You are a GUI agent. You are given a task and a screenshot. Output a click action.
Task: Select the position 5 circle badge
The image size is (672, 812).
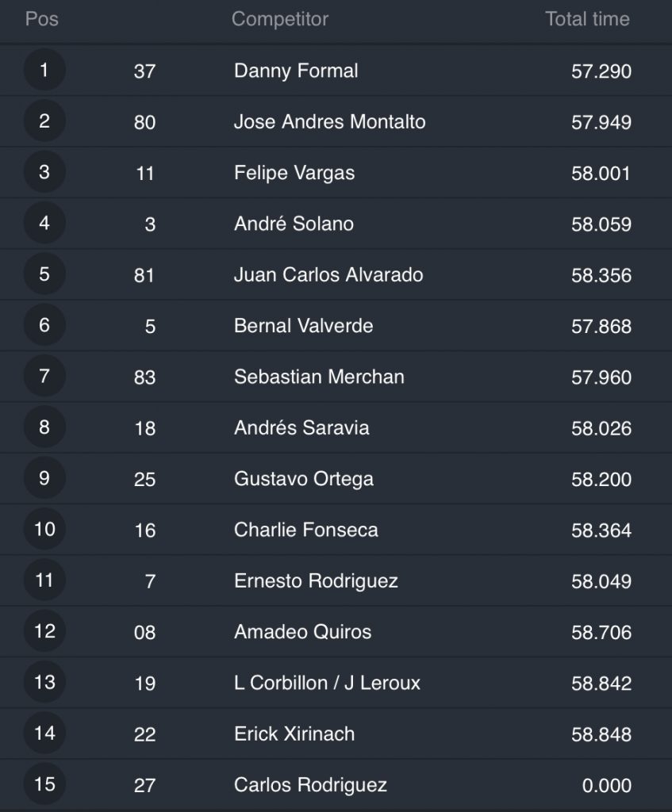pyautogui.click(x=44, y=274)
